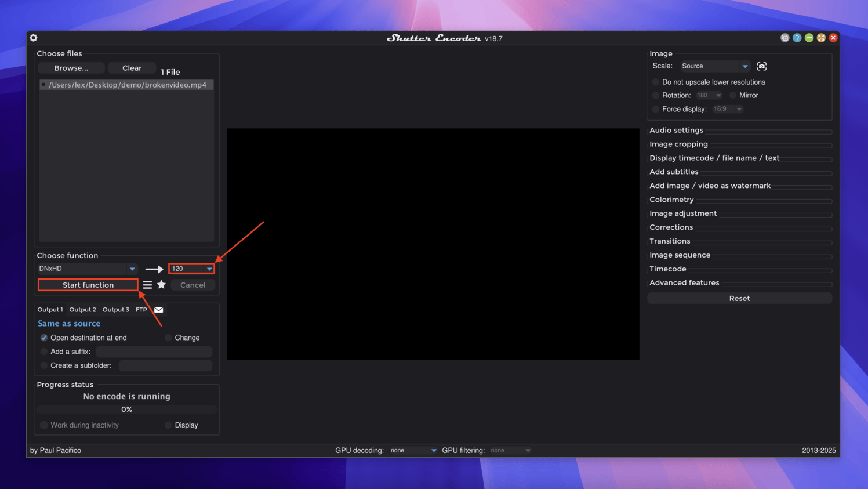
Task: Select brokenvideo.mp4 in the file list
Action: pos(126,85)
